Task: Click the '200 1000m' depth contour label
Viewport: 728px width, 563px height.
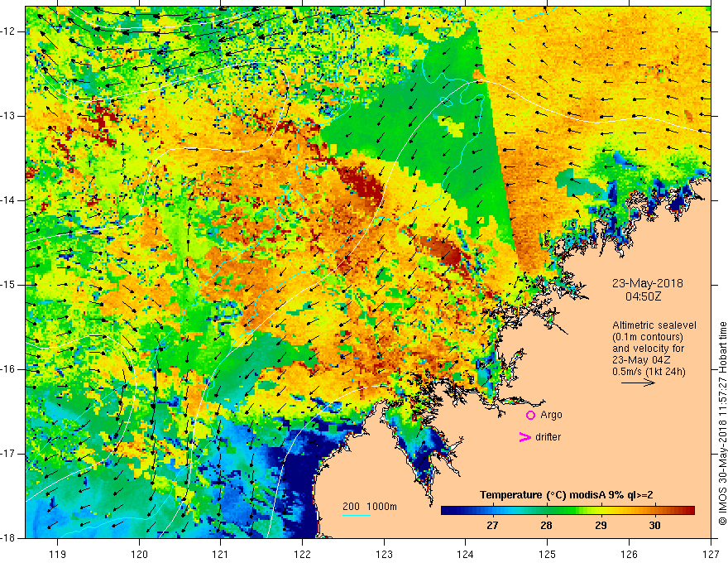Action: tap(370, 507)
